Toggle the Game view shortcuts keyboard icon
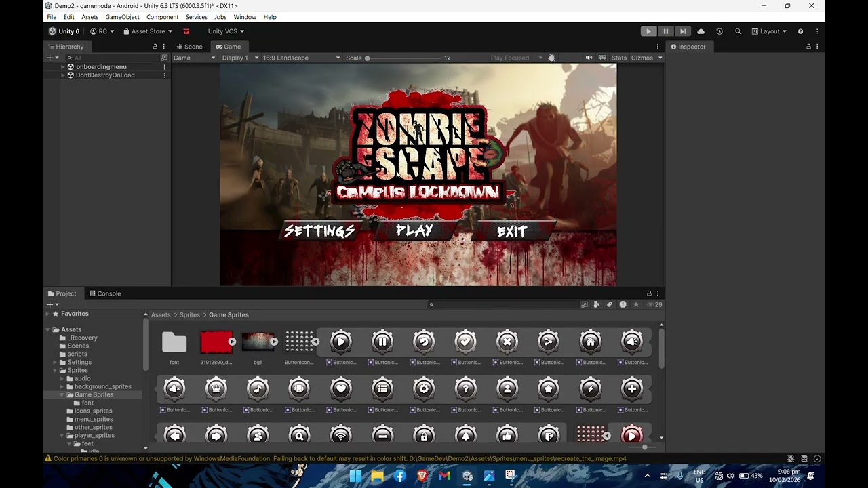Image resolution: width=868 pixels, height=488 pixels. 602,58
